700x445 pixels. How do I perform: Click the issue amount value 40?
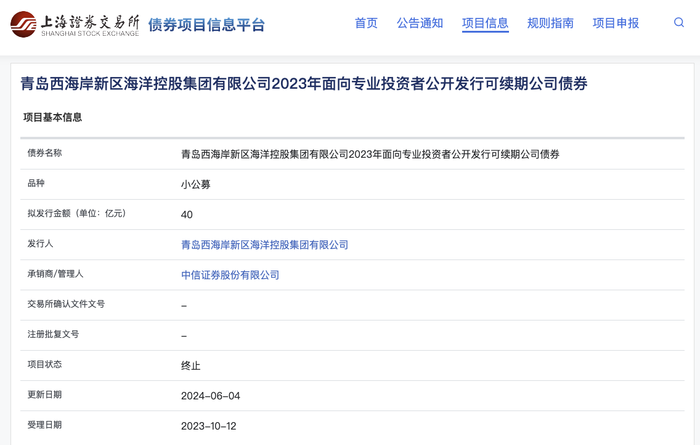(187, 214)
